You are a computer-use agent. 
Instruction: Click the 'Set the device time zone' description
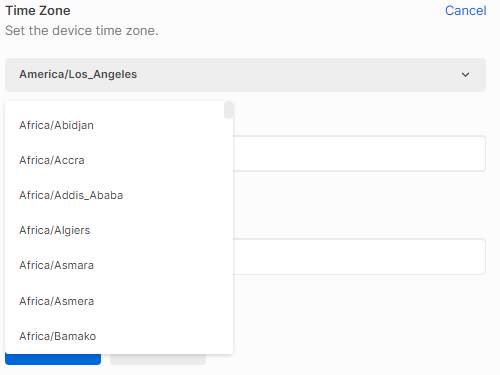(82, 31)
